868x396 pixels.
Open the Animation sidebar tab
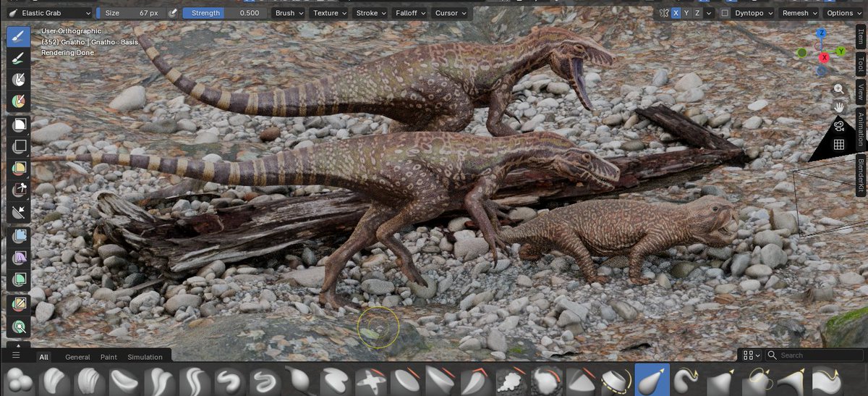pyautogui.click(x=861, y=129)
